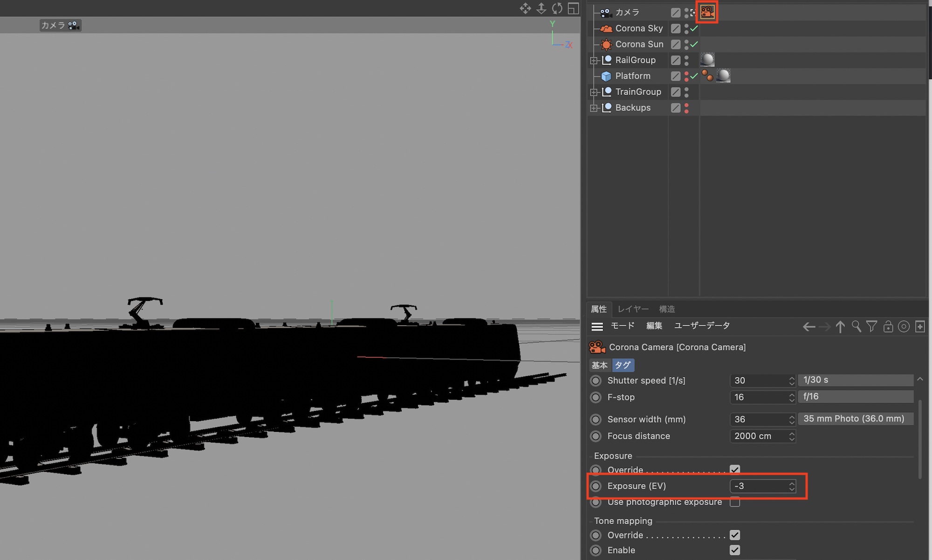Toggle Exposure Override checkbox
The height and width of the screenshot is (560, 932).
point(735,470)
